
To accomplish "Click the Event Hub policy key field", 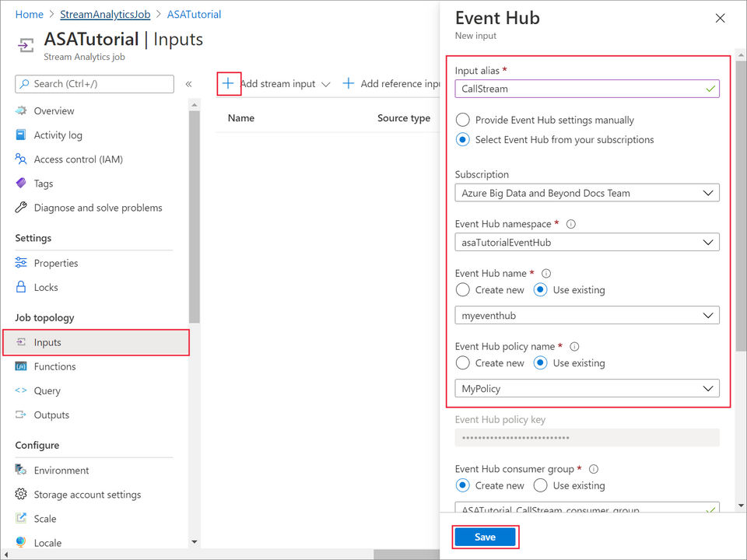I will [x=587, y=438].
